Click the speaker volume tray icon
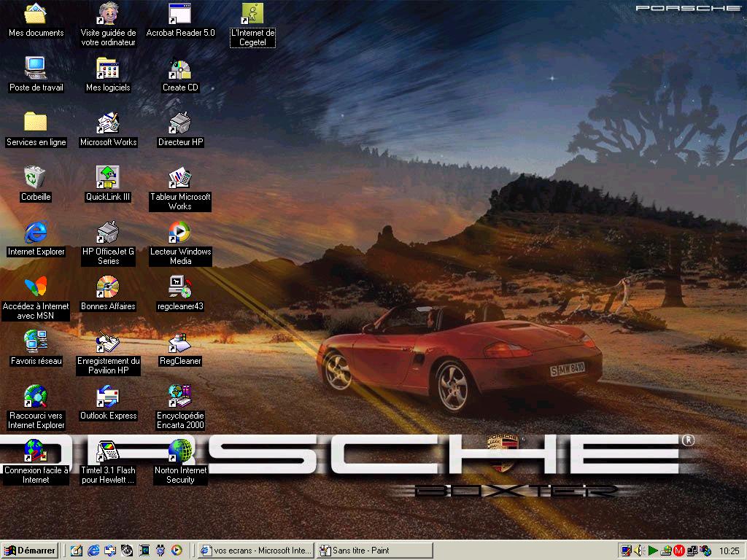The width and height of the screenshot is (747, 560). (639, 551)
